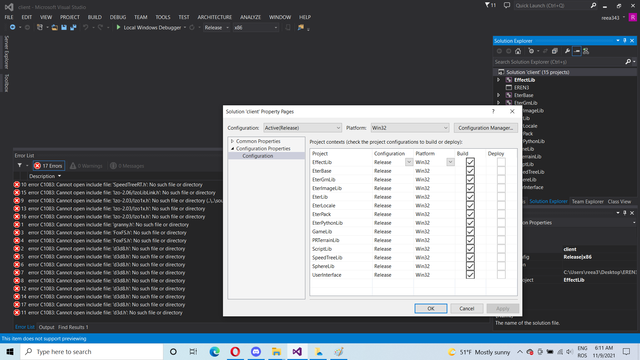640x360 pixels.
Task: Open the Platform Win32 dropdown in dialog
Action: pyautogui.click(x=410, y=128)
